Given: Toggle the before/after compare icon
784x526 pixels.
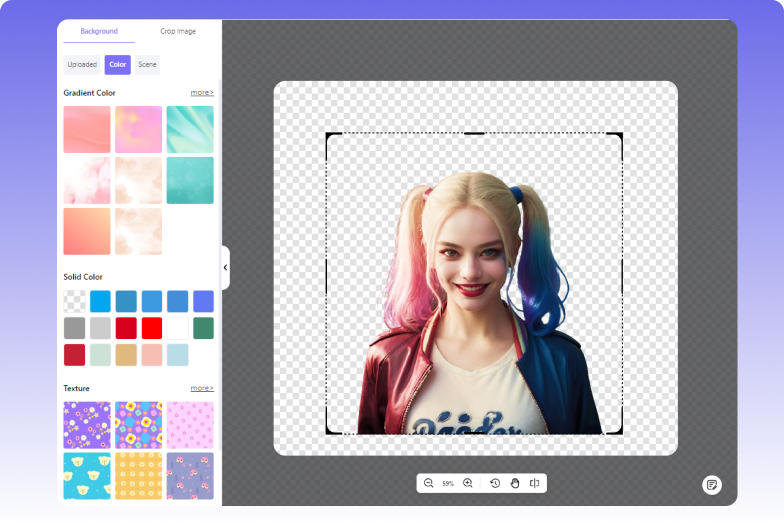Looking at the screenshot, I should tap(534, 483).
